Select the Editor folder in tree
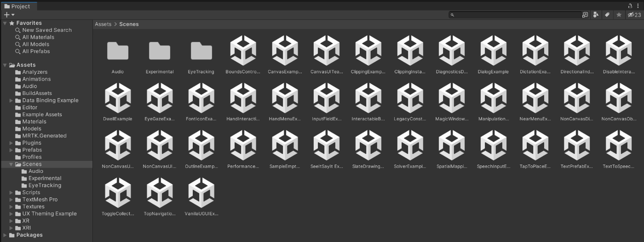 tap(29, 107)
